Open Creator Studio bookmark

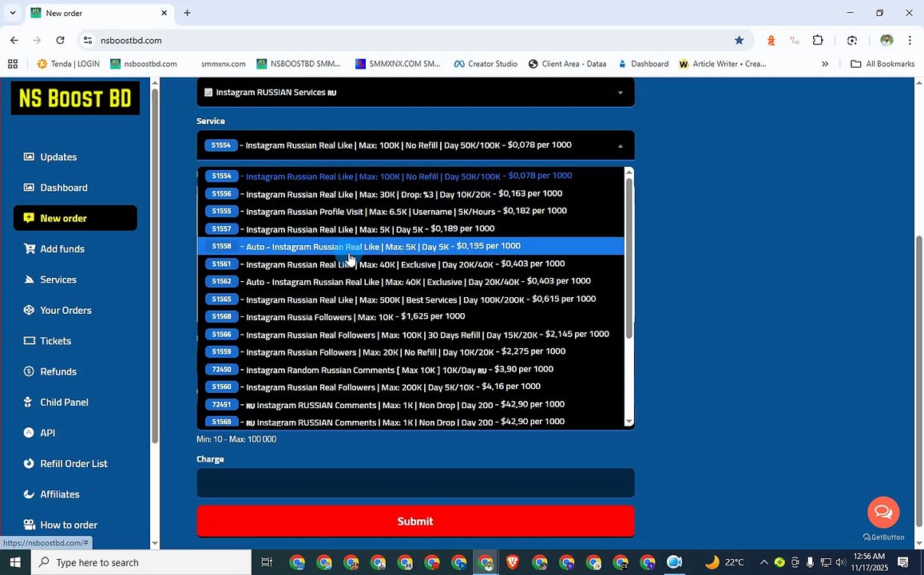[486, 64]
